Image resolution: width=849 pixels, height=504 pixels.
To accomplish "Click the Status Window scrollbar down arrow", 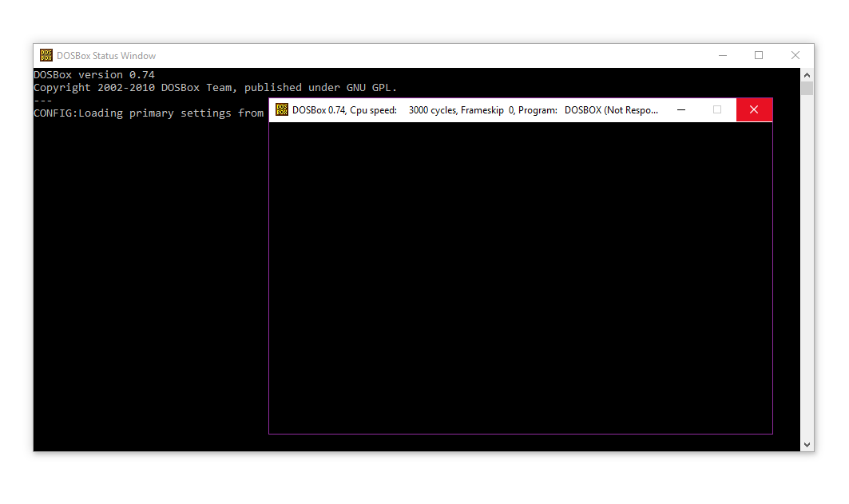I will pyautogui.click(x=807, y=444).
